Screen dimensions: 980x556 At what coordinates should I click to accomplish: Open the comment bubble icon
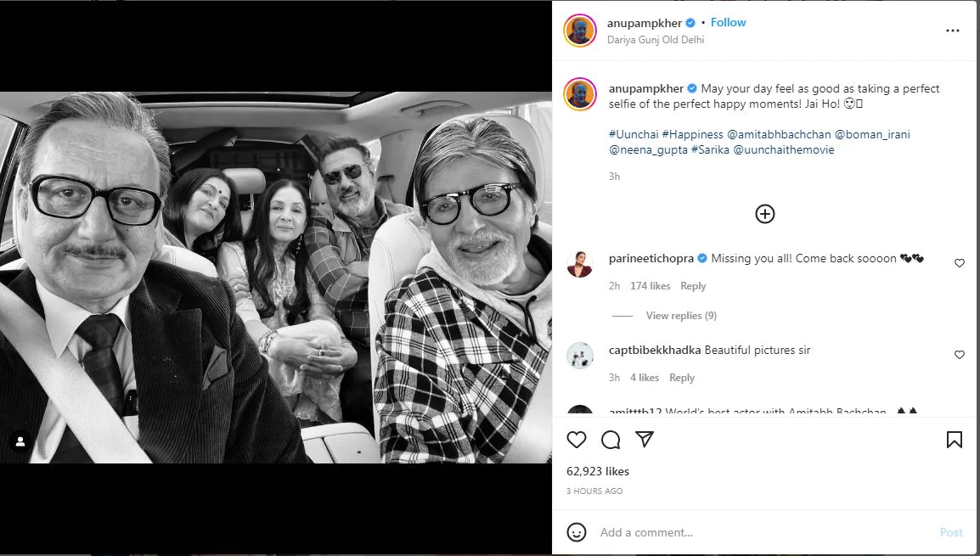(611, 440)
